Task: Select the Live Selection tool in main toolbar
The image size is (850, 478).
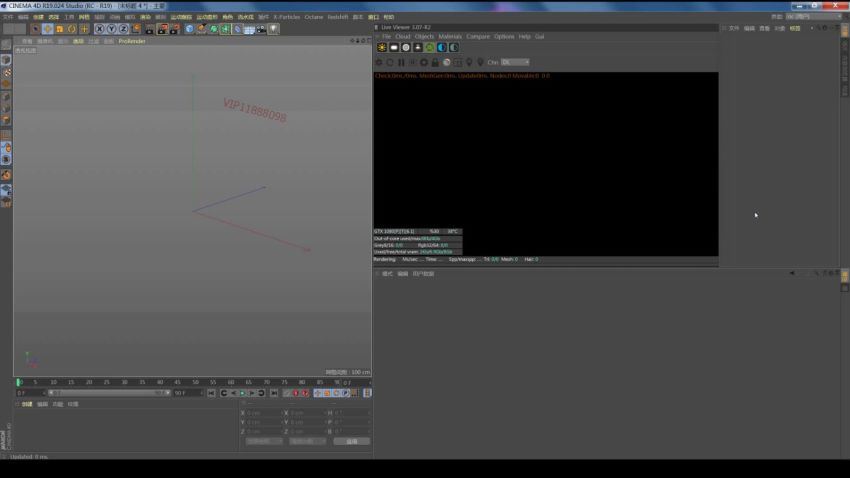Action: [x=36, y=29]
